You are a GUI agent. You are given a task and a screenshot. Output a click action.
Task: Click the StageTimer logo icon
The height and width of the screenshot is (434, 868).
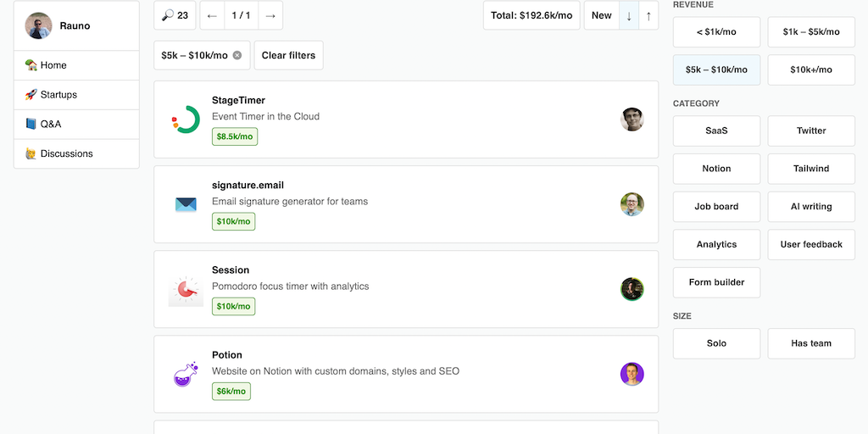click(186, 120)
